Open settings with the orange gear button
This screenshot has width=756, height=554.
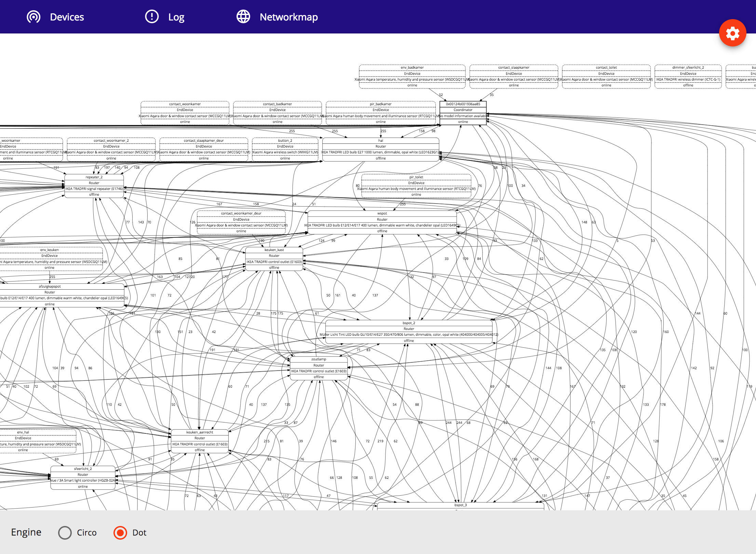tap(732, 33)
